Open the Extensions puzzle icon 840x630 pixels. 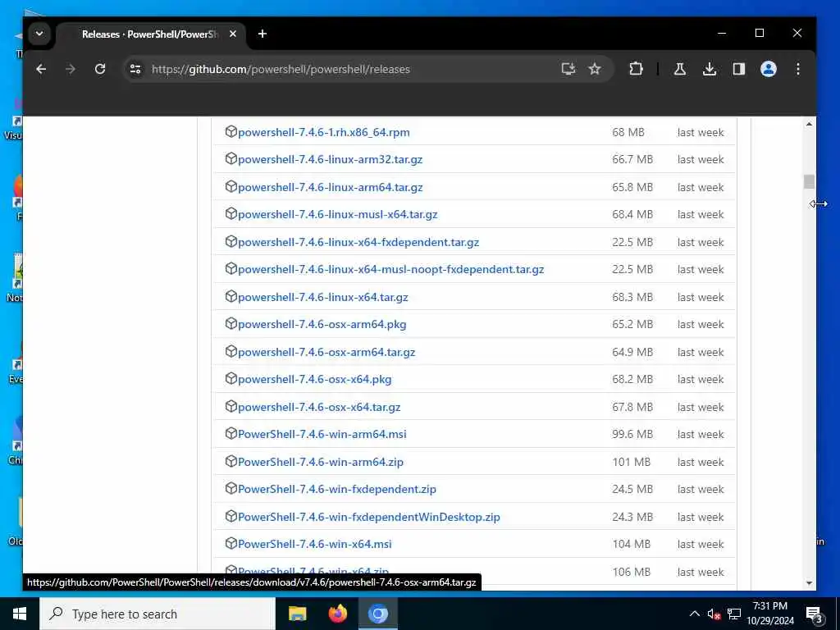pyautogui.click(x=636, y=69)
